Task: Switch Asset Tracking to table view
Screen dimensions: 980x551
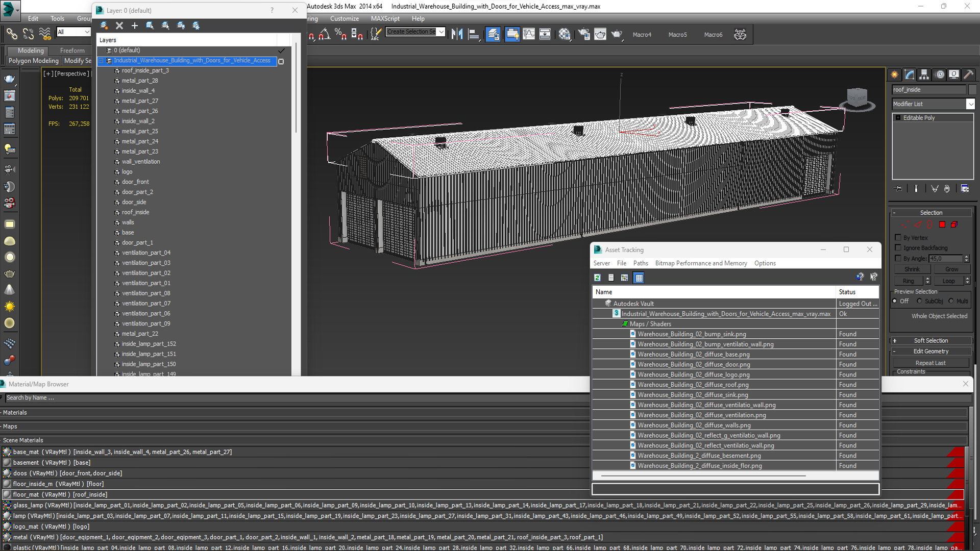Action: (x=639, y=278)
